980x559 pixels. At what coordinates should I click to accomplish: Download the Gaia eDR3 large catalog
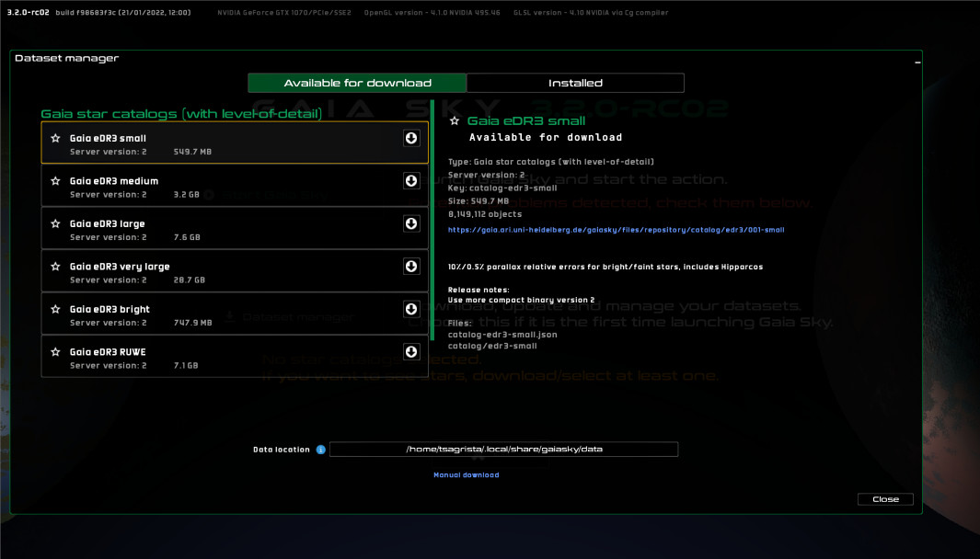(410, 223)
